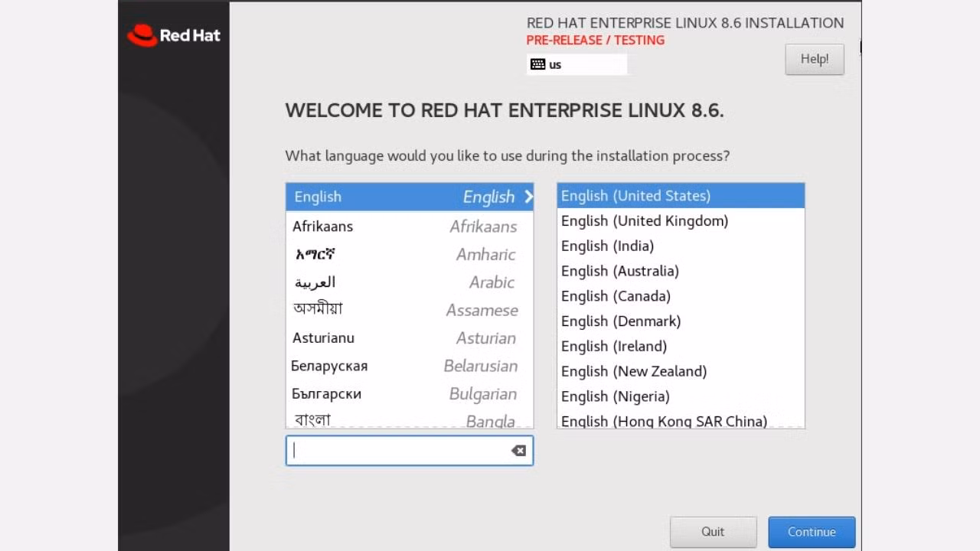Click Continue to proceed
This screenshot has height=551, width=980.
[812, 532]
